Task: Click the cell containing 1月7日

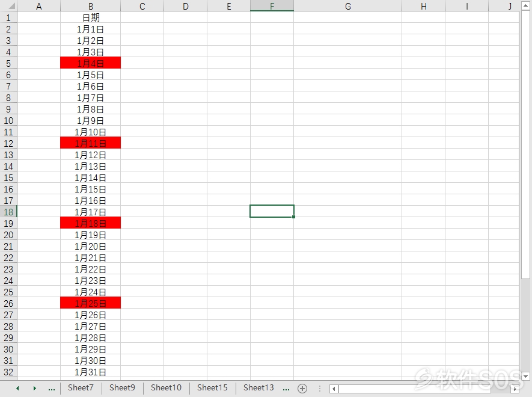Action: (x=91, y=97)
